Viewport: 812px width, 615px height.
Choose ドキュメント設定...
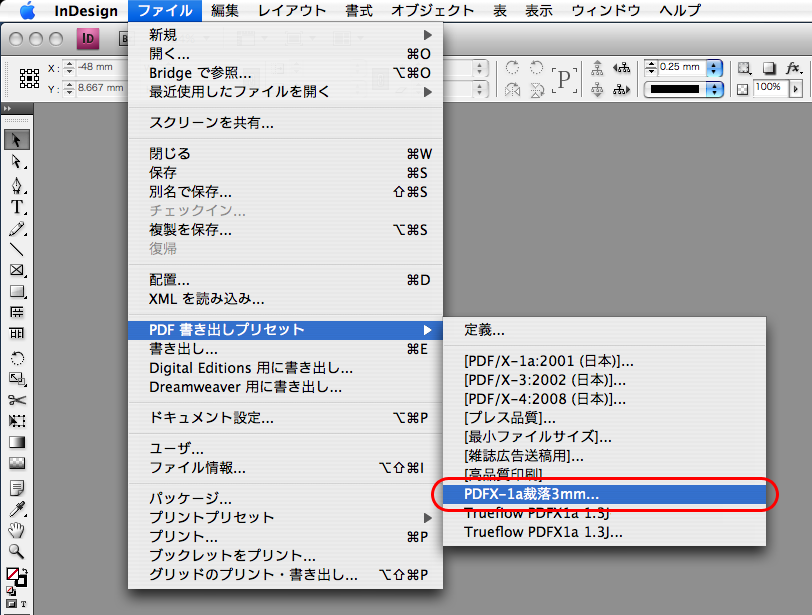point(285,417)
